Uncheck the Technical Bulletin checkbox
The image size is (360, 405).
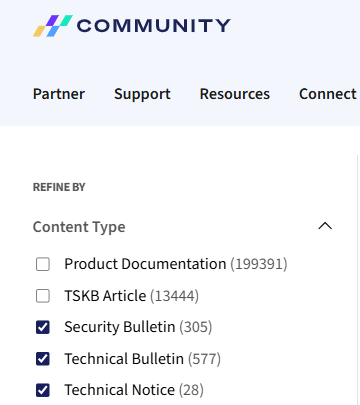(43, 359)
